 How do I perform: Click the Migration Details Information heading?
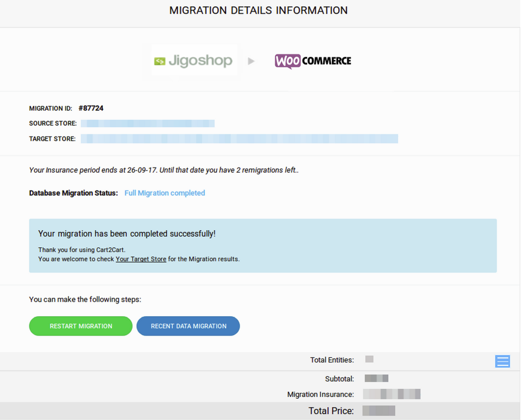coord(258,10)
